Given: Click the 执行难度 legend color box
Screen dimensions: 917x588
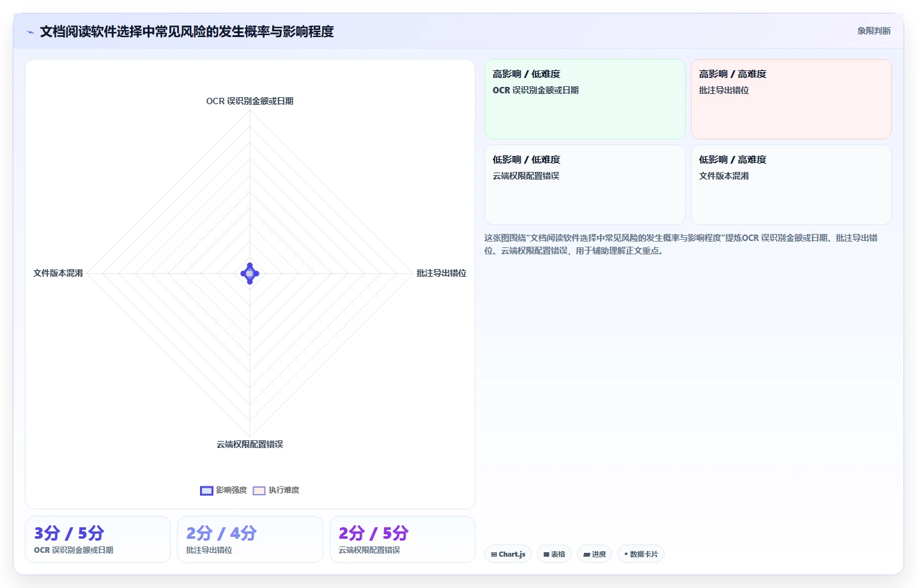Looking at the screenshot, I should [259, 491].
